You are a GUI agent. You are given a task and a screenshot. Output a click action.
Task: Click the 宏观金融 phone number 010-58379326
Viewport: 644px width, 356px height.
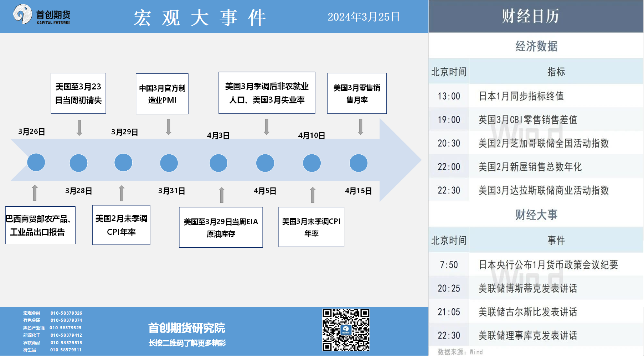pyautogui.click(x=66, y=313)
